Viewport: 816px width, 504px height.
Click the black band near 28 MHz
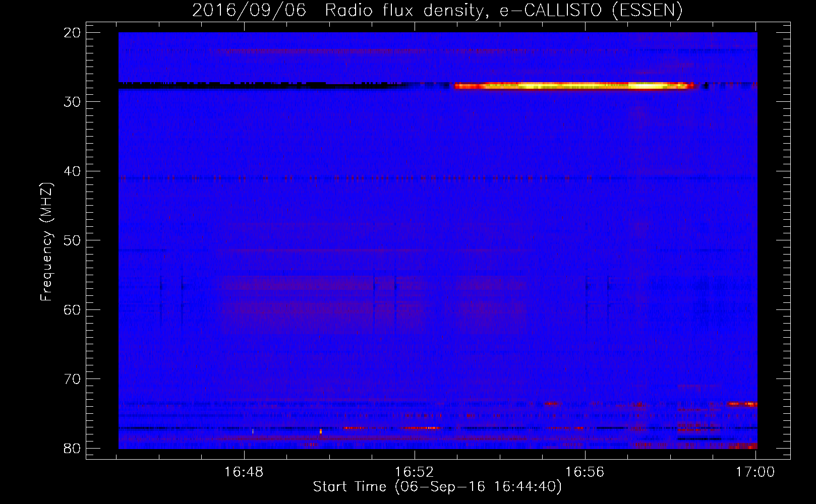(262, 86)
